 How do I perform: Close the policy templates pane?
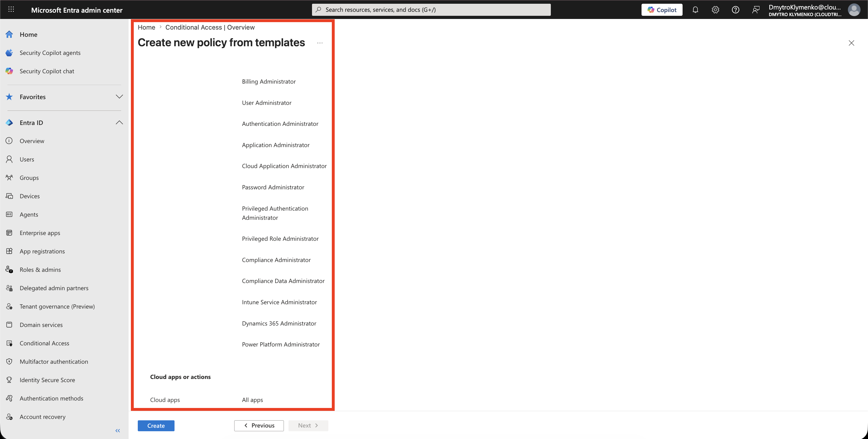(x=851, y=43)
